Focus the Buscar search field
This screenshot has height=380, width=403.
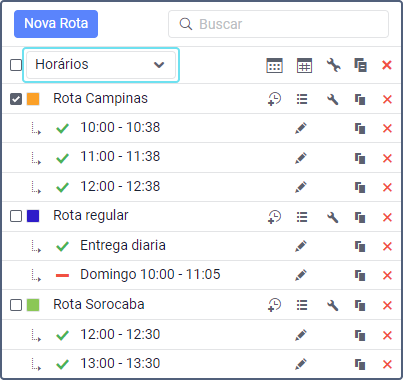coord(278,24)
